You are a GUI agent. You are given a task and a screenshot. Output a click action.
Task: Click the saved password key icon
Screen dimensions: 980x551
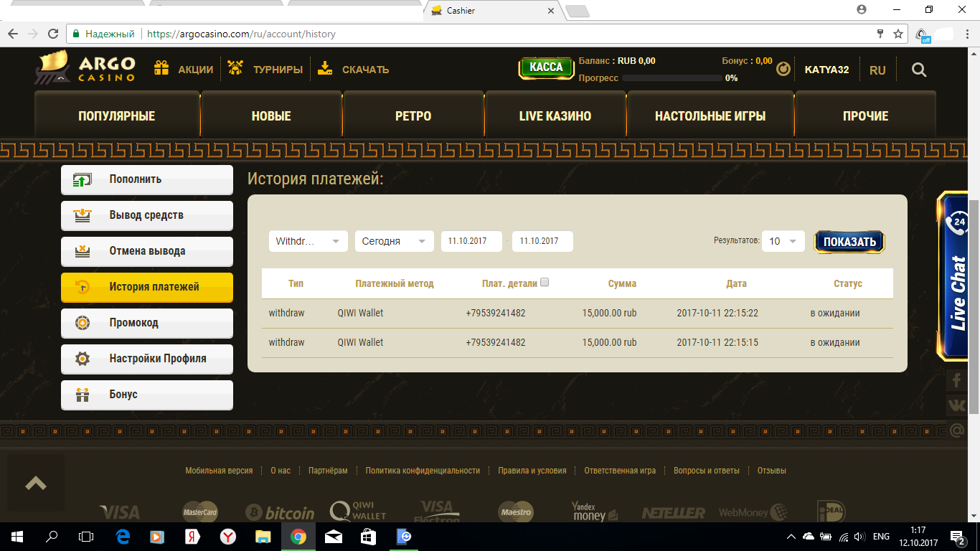[880, 34]
